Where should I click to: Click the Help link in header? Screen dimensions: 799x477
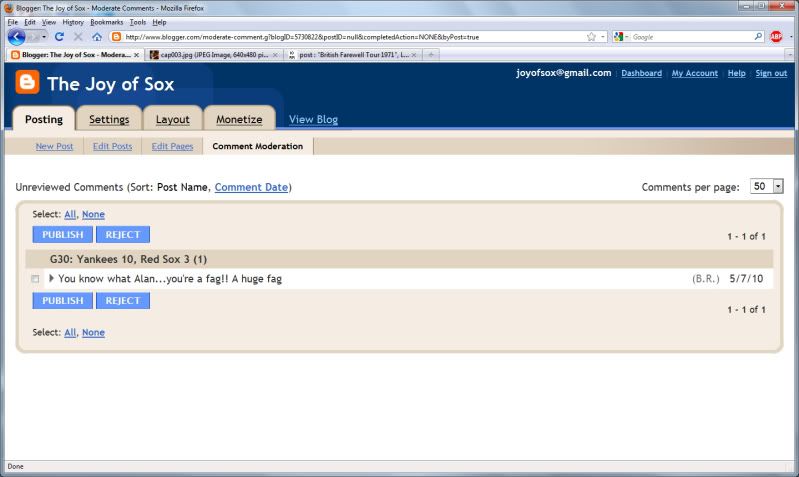(x=736, y=73)
